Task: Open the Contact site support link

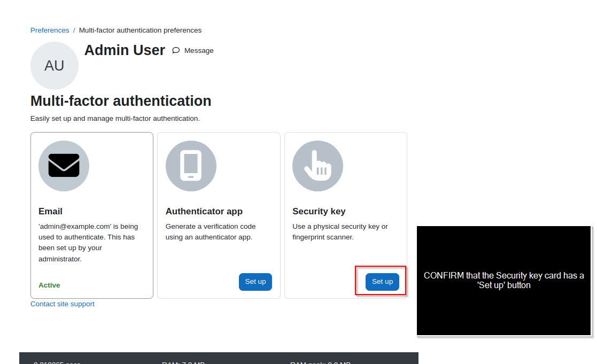Action: click(x=63, y=304)
